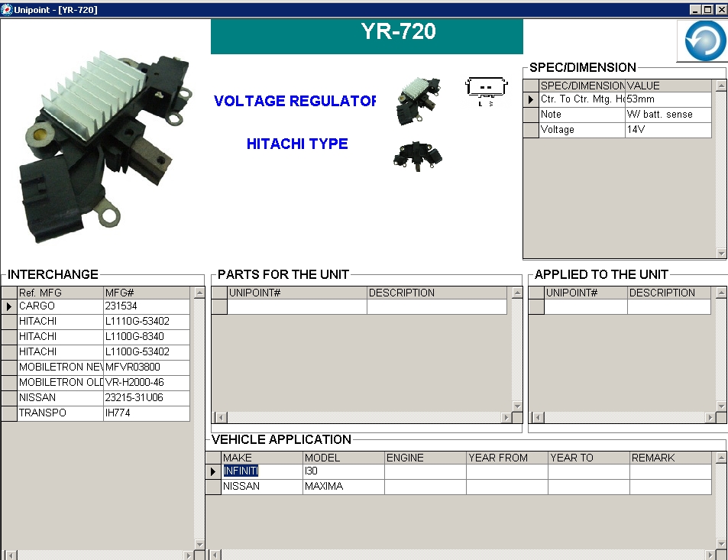Viewport: 728px width, 560px height.
Task: Click the UNIPOINT# header in Parts panel
Action: [296, 293]
